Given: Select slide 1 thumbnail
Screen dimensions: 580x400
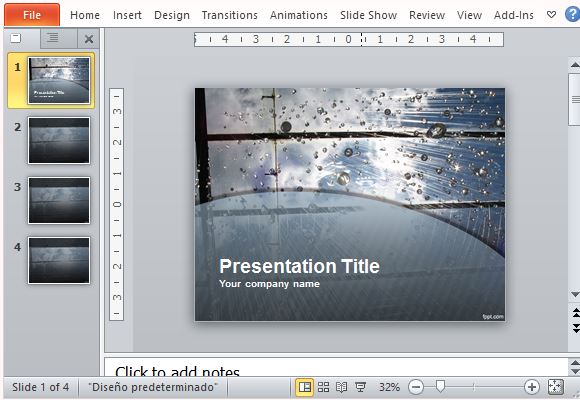Looking at the screenshot, I should coord(59,80).
